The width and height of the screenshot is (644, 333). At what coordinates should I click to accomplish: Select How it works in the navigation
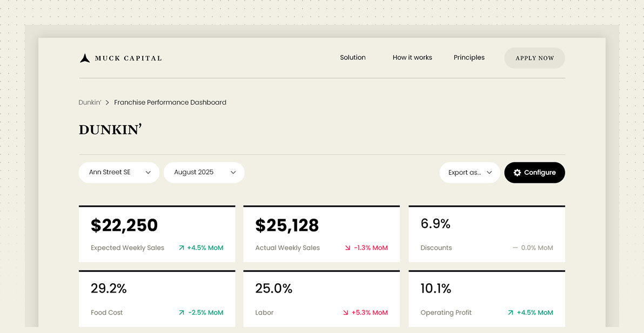pos(412,57)
